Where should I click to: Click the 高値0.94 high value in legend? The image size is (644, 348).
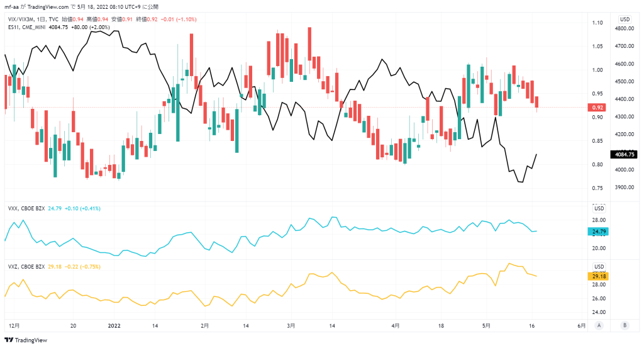tap(97, 20)
